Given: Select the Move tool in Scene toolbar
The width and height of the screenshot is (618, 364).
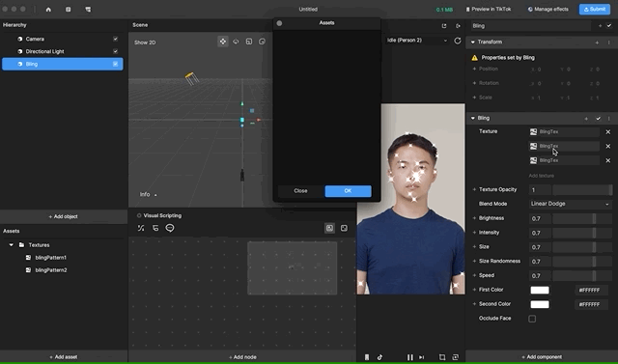Looking at the screenshot, I should [223, 42].
